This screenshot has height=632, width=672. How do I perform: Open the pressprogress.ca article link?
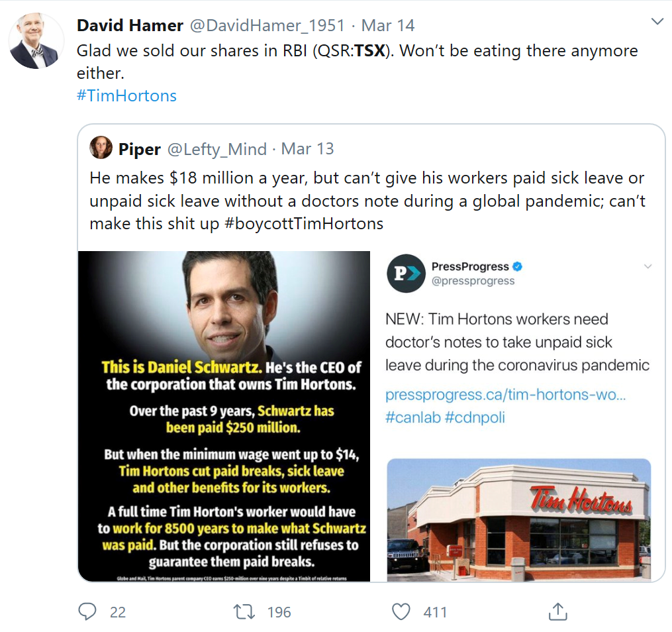click(505, 395)
